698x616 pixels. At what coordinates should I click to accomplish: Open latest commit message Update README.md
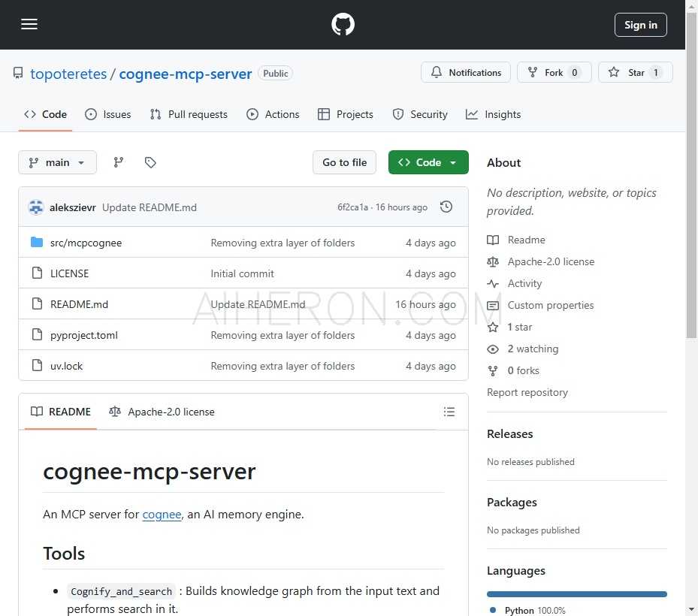click(x=150, y=207)
